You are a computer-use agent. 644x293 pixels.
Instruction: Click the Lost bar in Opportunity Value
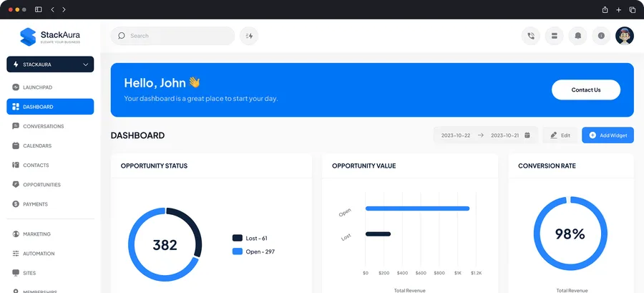pos(378,234)
